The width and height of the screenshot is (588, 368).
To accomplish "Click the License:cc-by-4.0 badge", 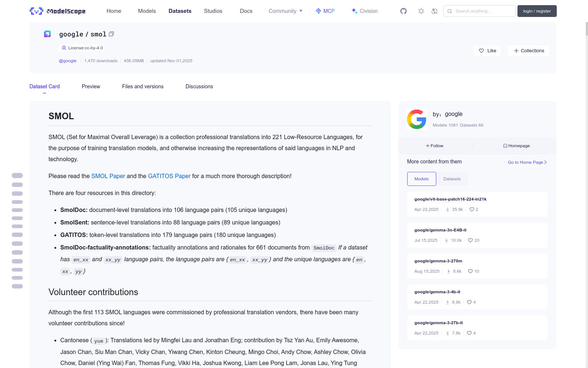I will pyautogui.click(x=82, y=48).
